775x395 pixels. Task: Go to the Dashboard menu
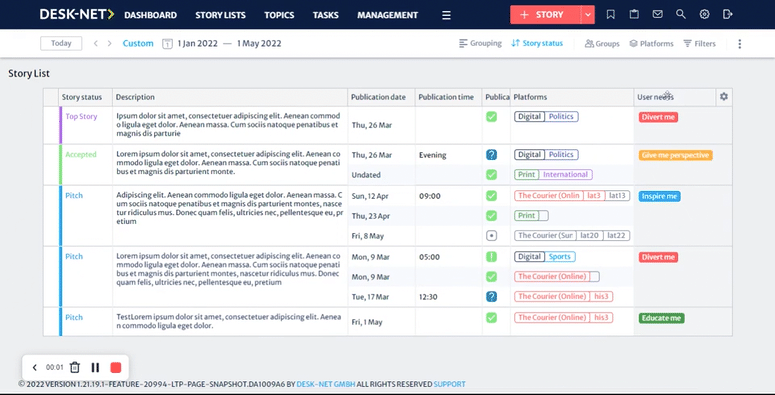150,15
